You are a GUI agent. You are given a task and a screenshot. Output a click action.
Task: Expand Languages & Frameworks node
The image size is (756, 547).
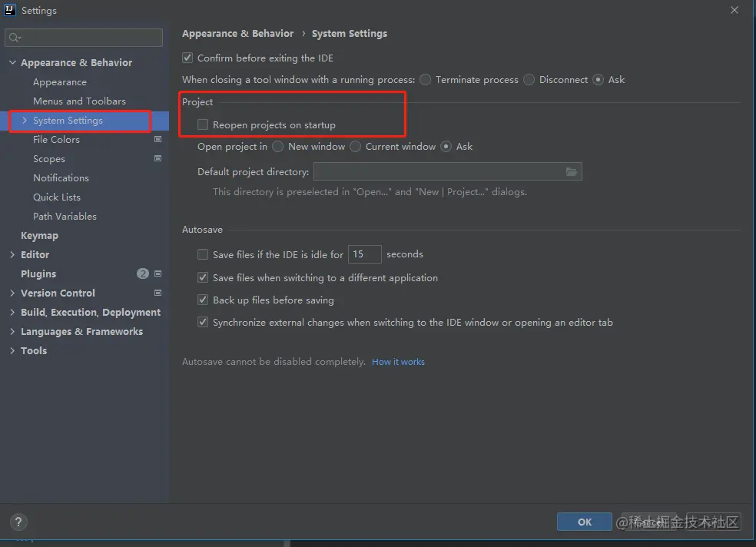coord(12,332)
